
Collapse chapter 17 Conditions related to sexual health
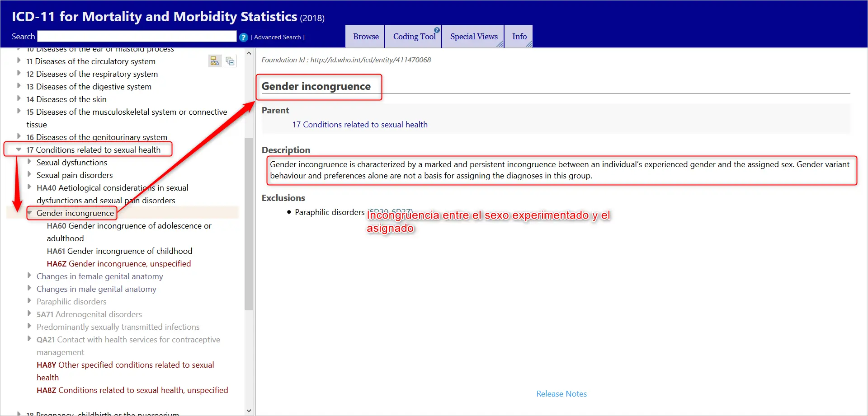[x=19, y=149]
